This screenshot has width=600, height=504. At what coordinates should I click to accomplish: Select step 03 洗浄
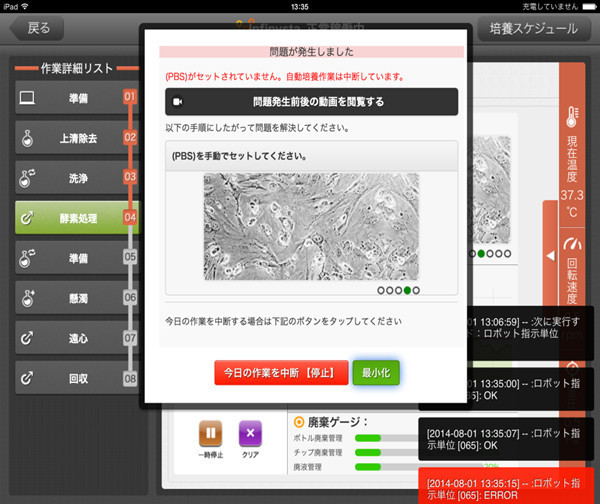[x=77, y=178]
